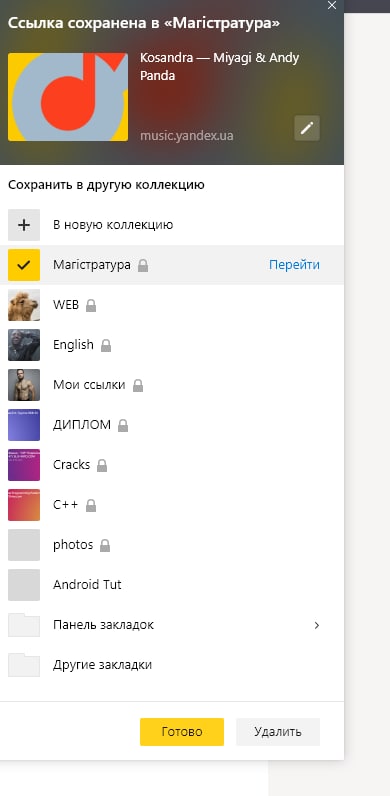The height and width of the screenshot is (796, 390).
Task: Click the lock icon next to WEB
Action: tap(91, 305)
